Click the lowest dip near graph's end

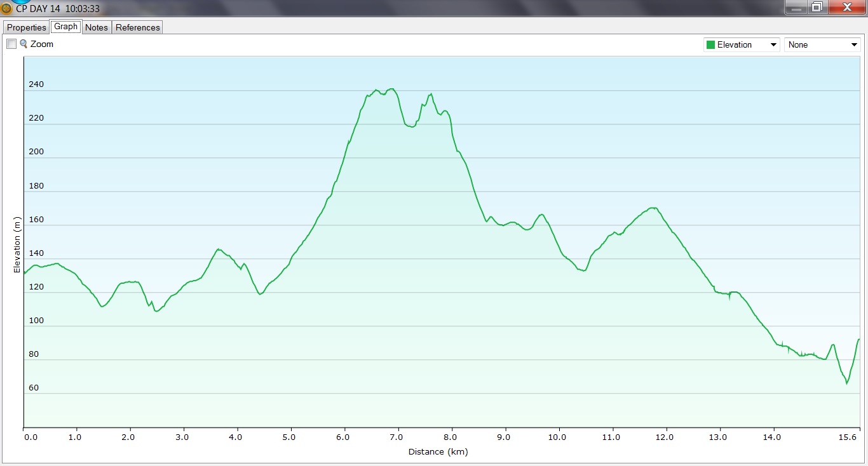coord(846,383)
